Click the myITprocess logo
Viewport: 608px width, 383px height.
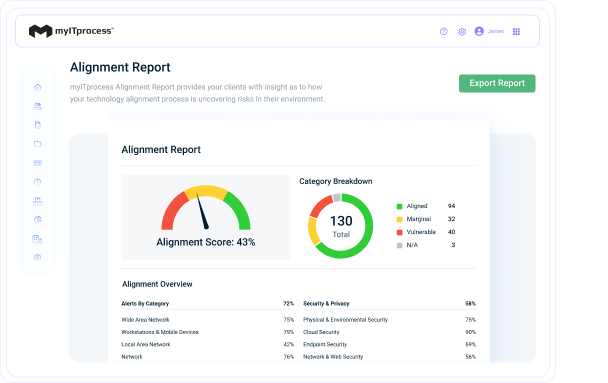click(x=71, y=31)
